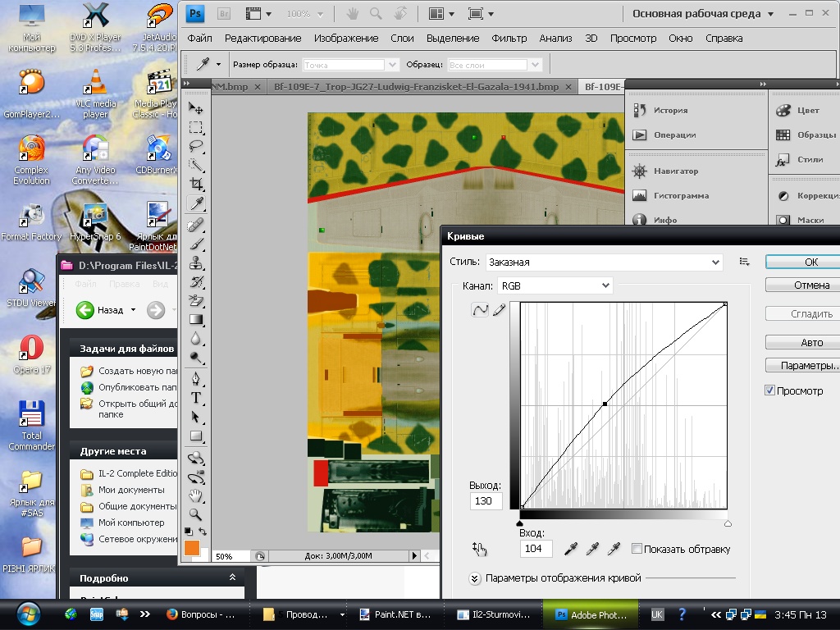The width and height of the screenshot is (840, 630).
Task: Open the Канал RGB dropdown
Action: click(555, 285)
